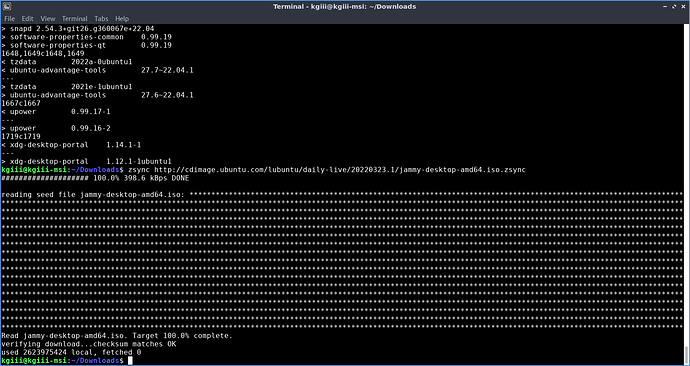The width and height of the screenshot is (690, 366).
Task: Click 'ubuntu-advantage-tools 27.6~22.04.1' line
Action: pos(97,95)
